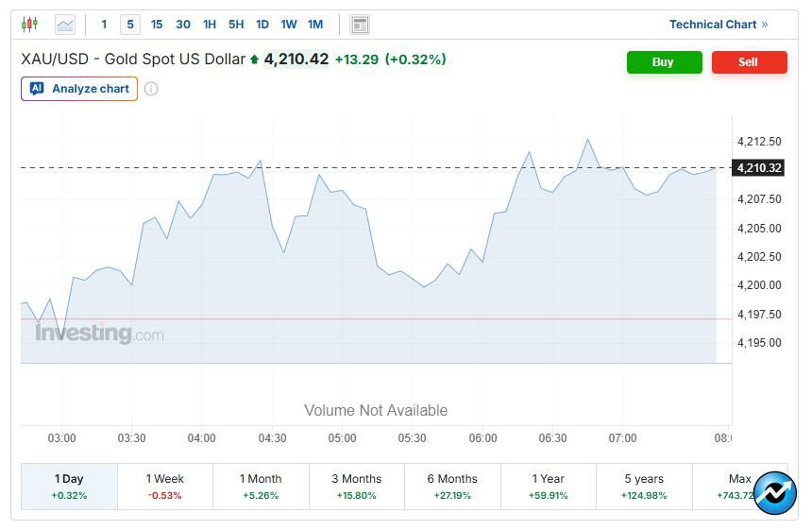Select the area chart type icon
812x530 pixels.
(64, 25)
